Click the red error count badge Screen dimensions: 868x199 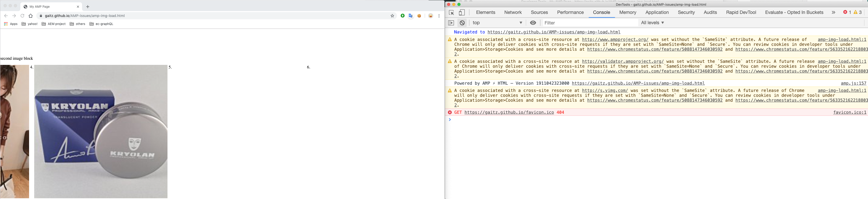pos(847,12)
